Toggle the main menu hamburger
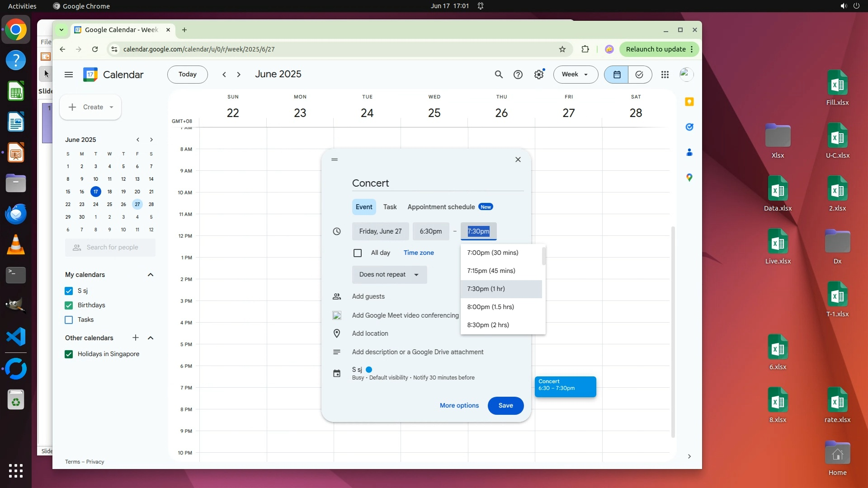The width and height of the screenshot is (868, 488). click(x=69, y=75)
